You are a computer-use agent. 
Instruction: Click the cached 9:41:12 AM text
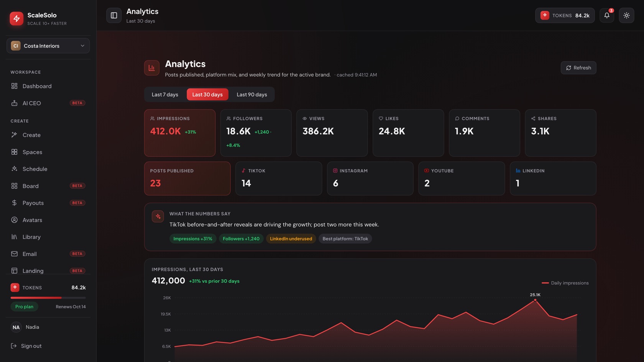pos(356,75)
